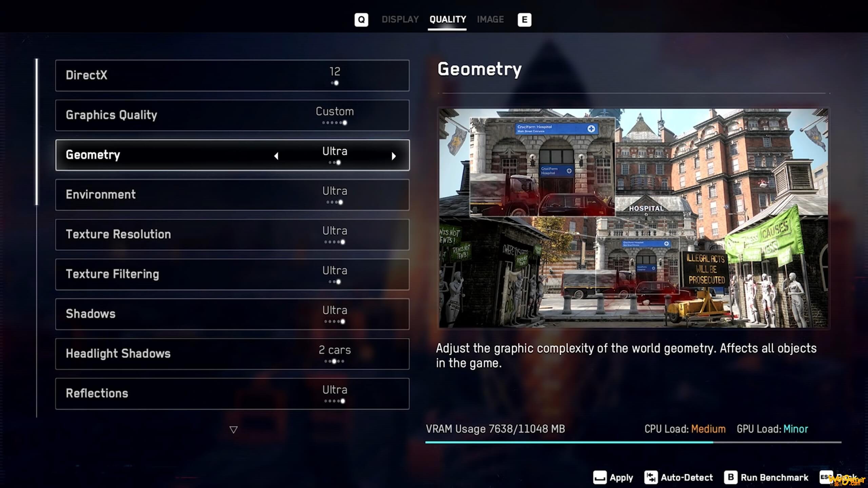The width and height of the screenshot is (868, 488).
Task: Click the E shortcut icon
Action: click(524, 19)
